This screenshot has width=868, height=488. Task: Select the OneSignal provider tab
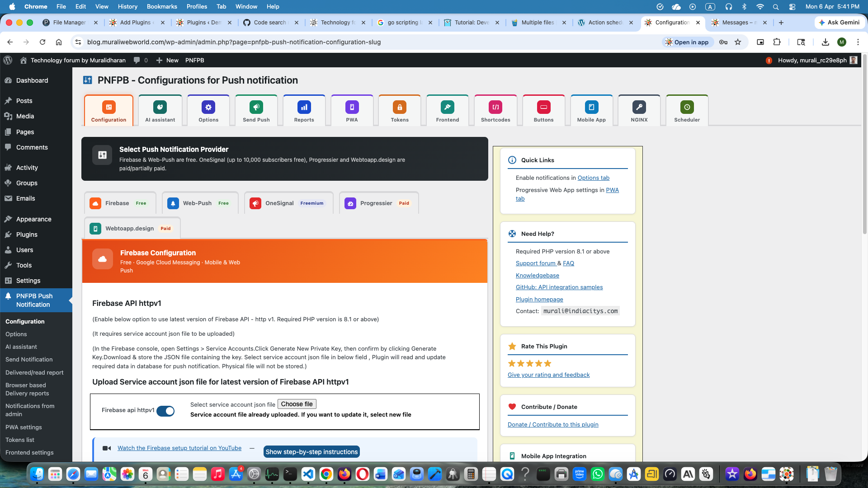coord(288,203)
